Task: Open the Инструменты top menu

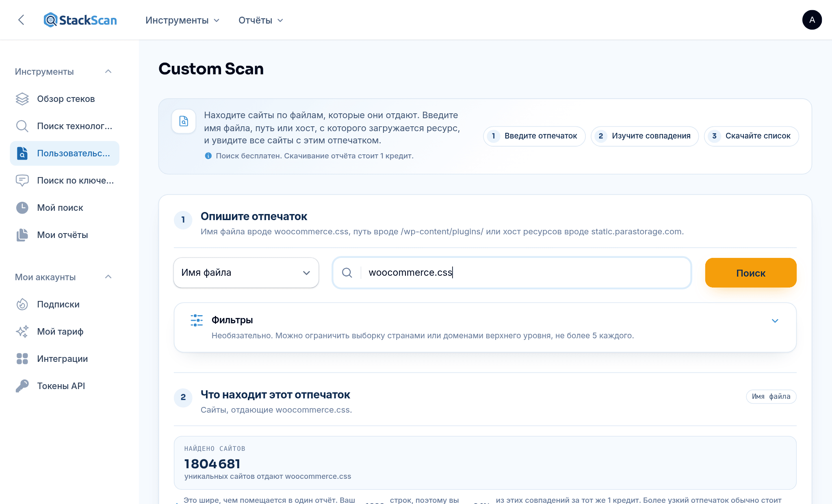Action: tap(182, 20)
